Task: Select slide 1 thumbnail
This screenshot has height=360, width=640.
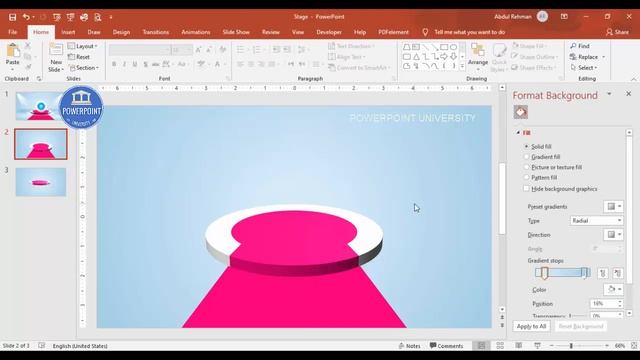Action: click(40, 106)
